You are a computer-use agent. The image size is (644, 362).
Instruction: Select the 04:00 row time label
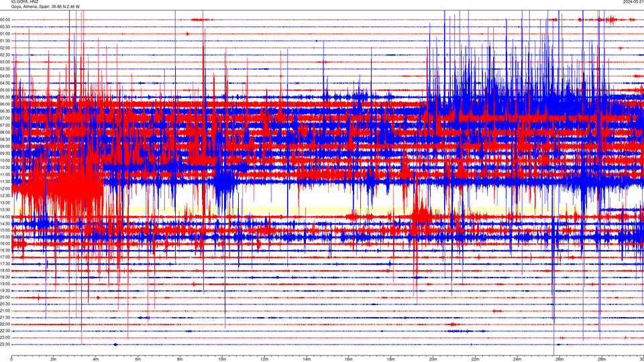[5, 76]
